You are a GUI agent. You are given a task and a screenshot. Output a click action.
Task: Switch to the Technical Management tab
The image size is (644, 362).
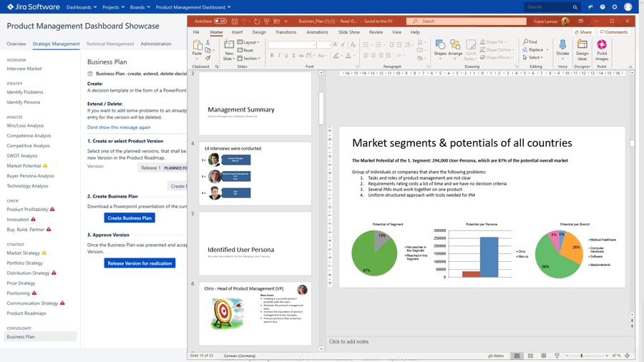tap(110, 44)
